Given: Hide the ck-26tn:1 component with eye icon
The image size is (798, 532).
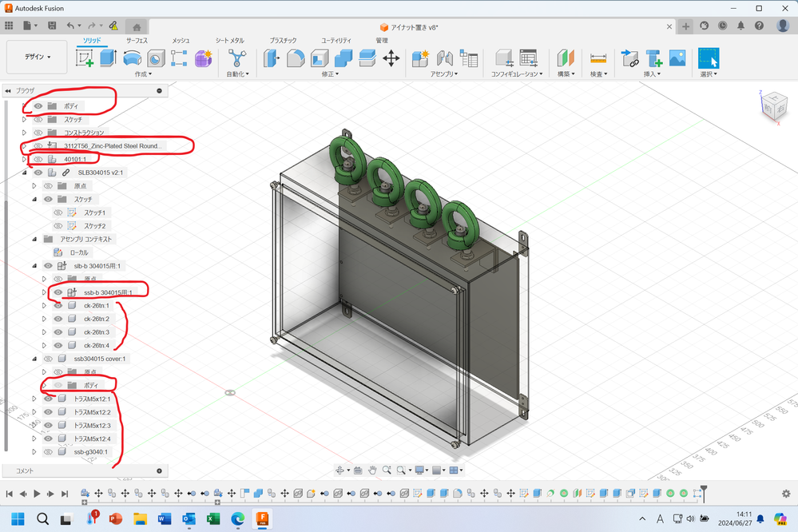Looking at the screenshot, I should pyautogui.click(x=58, y=306).
